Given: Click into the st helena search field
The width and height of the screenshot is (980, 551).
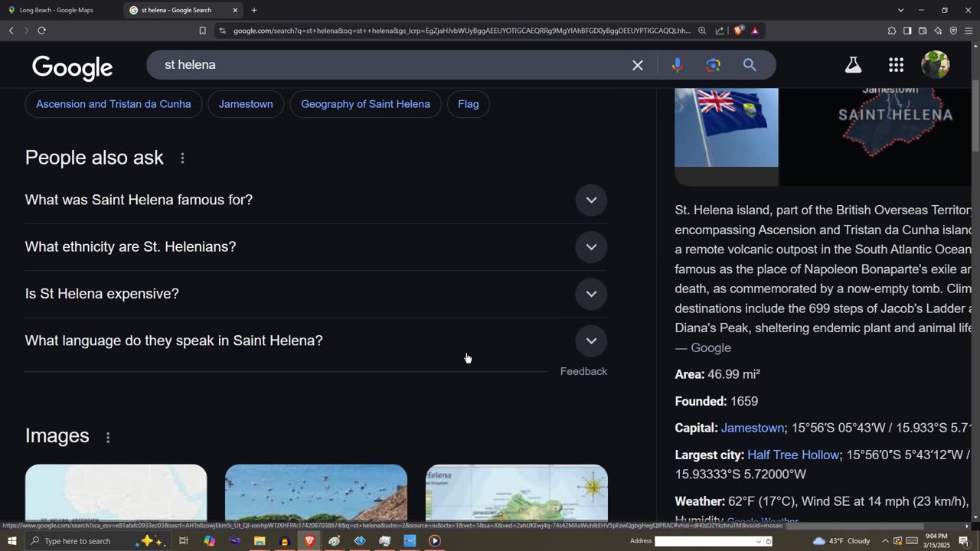Looking at the screenshot, I should 390,65.
